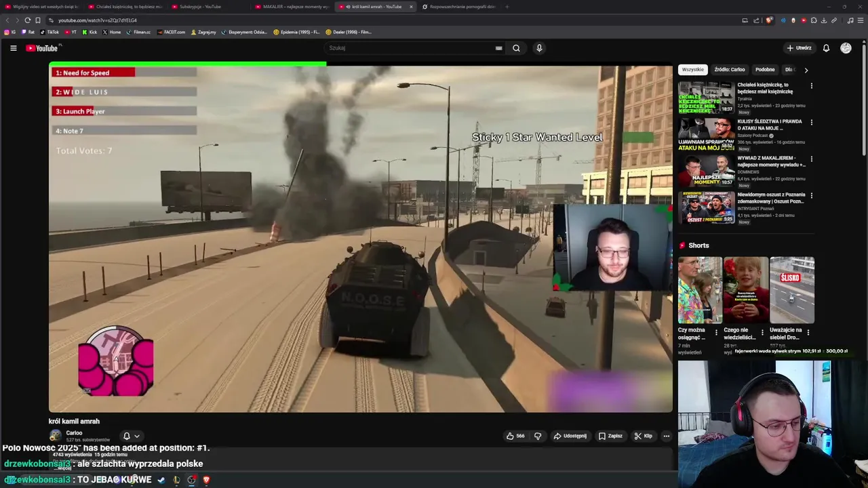
Task: Click the search magnifier button
Action: click(516, 48)
